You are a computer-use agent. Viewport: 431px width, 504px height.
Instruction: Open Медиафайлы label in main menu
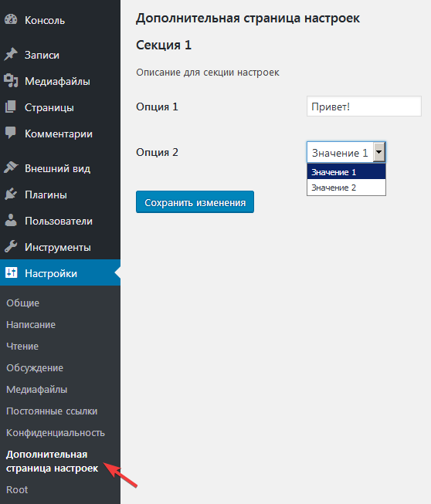pos(57,81)
